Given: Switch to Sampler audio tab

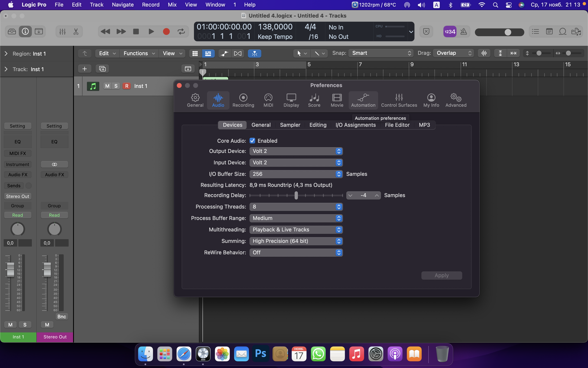Looking at the screenshot, I should point(290,125).
